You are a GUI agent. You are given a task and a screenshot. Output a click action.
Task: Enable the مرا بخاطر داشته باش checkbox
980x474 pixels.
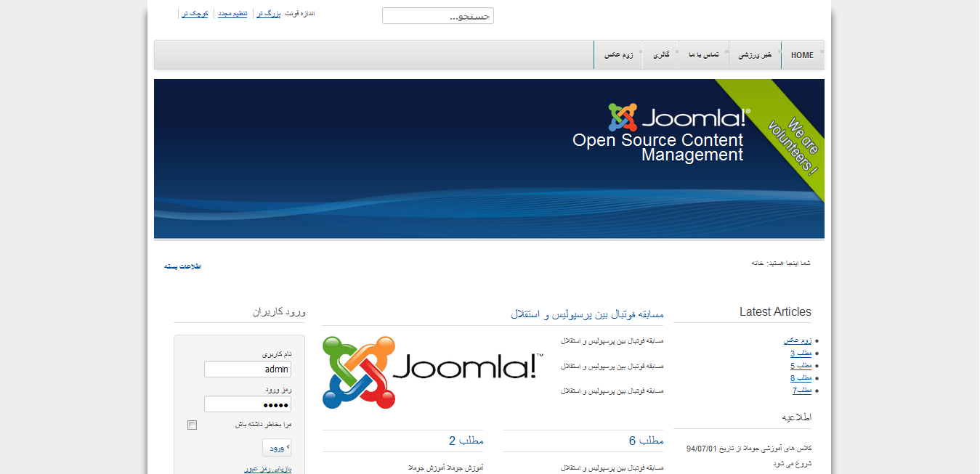click(x=192, y=425)
